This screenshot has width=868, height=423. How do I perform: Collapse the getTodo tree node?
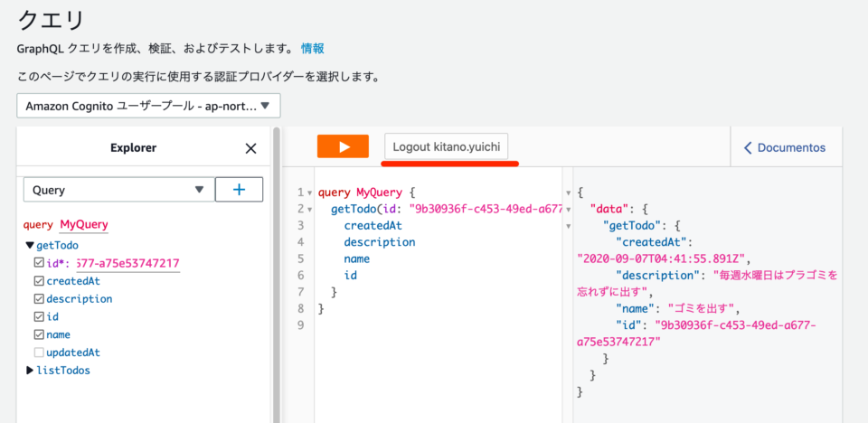pos(30,245)
